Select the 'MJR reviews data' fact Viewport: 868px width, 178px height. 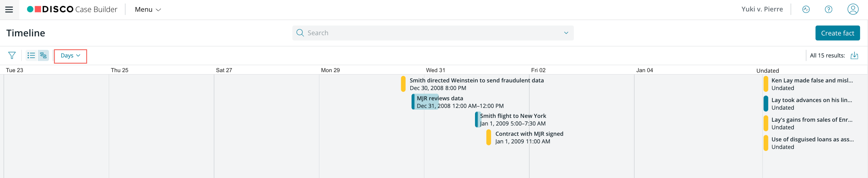pos(457,102)
